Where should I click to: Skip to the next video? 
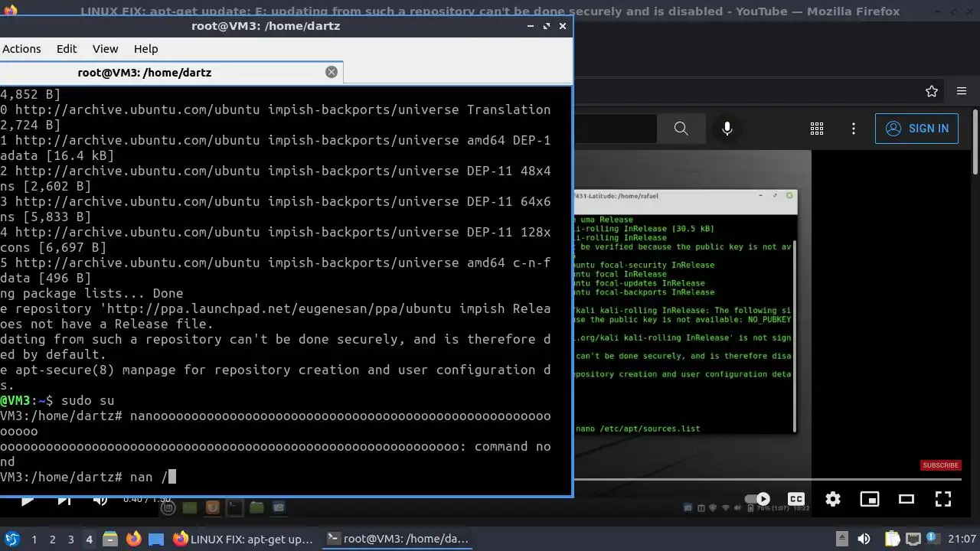pos(64,501)
